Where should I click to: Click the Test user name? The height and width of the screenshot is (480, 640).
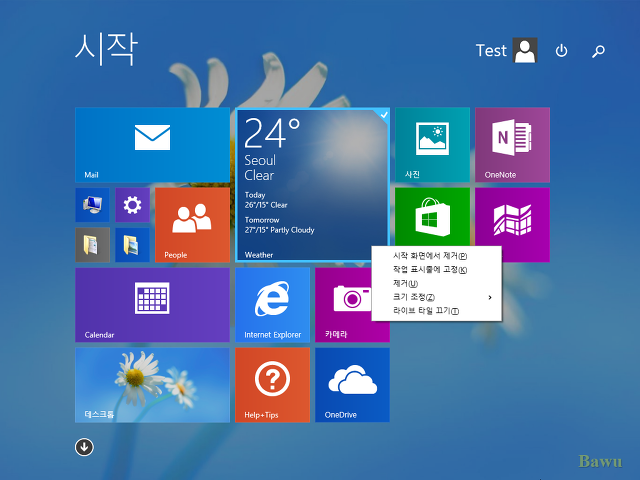click(491, 51)
